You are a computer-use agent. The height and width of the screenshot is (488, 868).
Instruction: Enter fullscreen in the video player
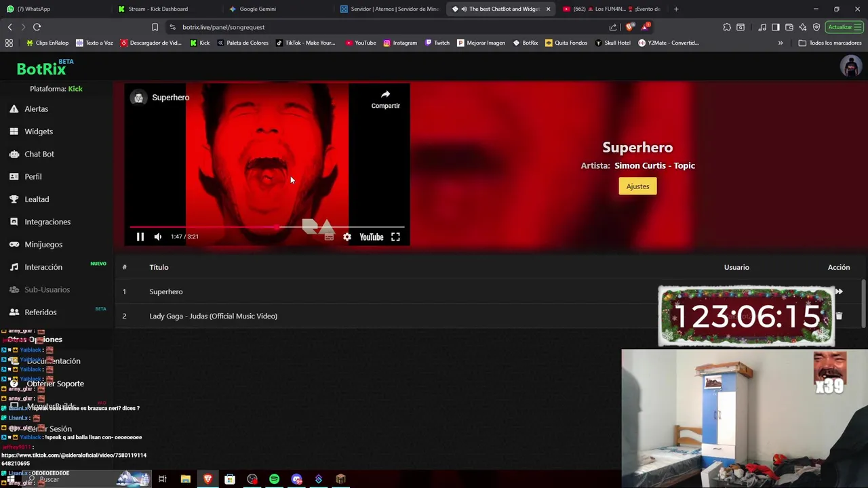click(395, 237)
